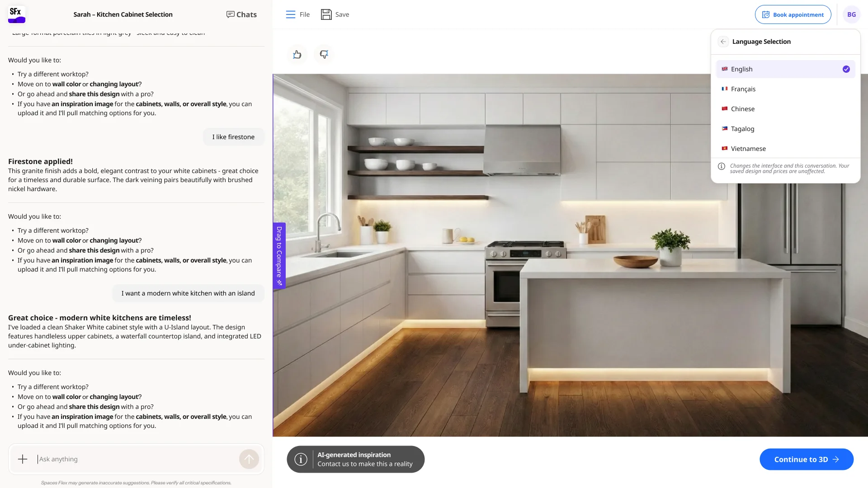This screenshot has width=868, height=488.
Task: Click 'Sarah – Kitchen Cabinet Selection' title
Action: (123, 14)
